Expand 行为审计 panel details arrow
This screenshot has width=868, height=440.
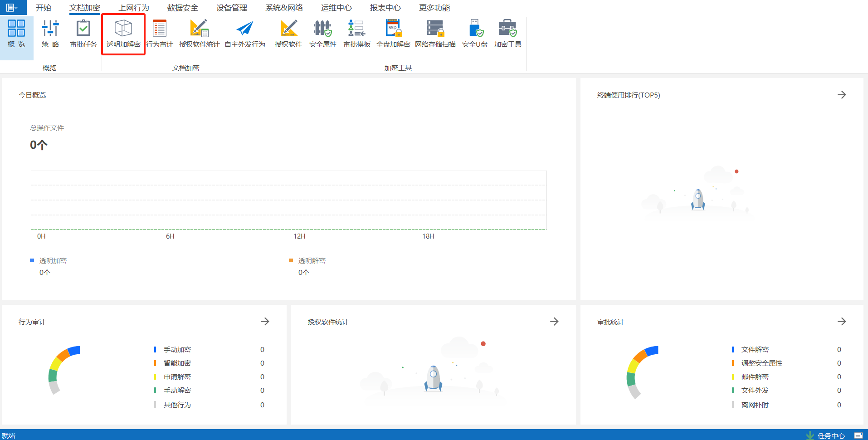coord(265,322)
